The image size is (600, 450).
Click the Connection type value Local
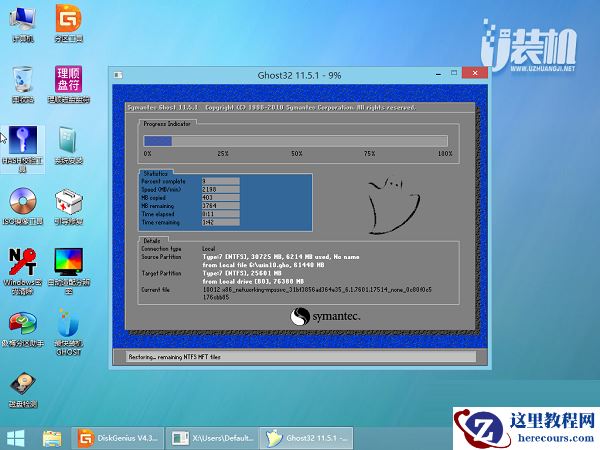[209, 249]
